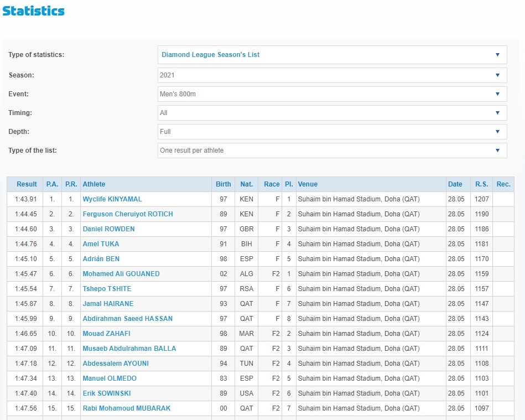Open Daniel ROWDEN athlete page

108,229
